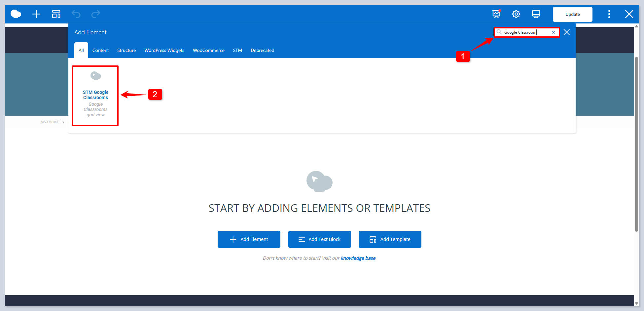This screenshot has width=644, height=311.
Task: Click the undo arrow icon
Action: (x=76, y=14)
